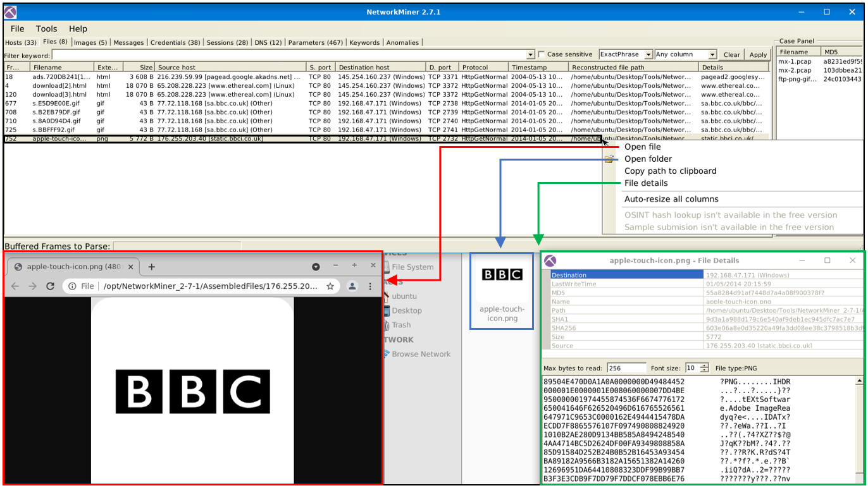Click the NetworkMiner logo icon in title bar
The width and height of the screenshot is (868, 488).
(x=11, y=12)
